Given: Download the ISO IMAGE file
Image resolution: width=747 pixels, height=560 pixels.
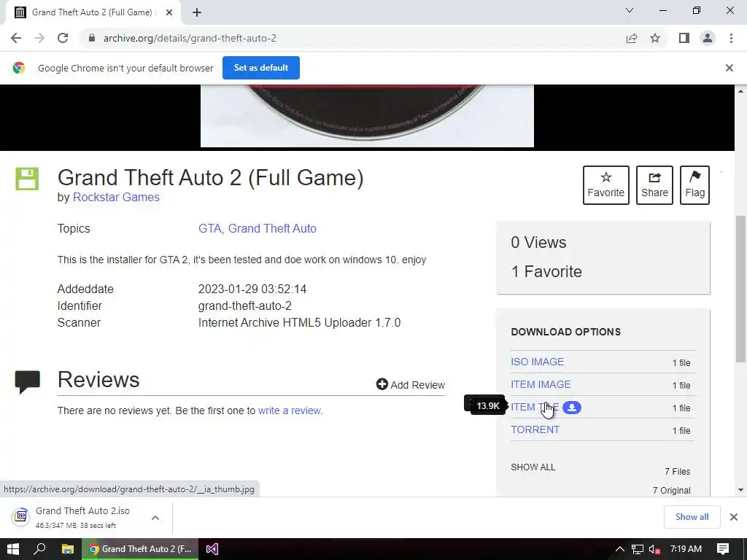Looking at the screenshot, I should [x=538, y=362].
